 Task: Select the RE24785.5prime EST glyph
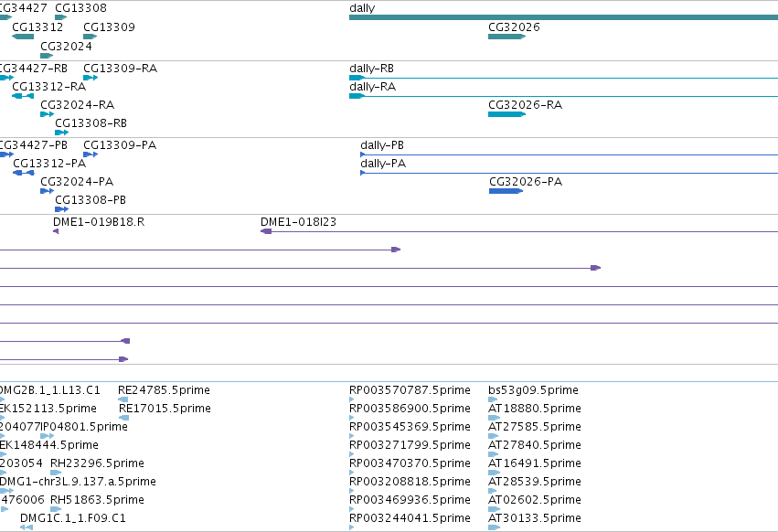coord(123,399)
